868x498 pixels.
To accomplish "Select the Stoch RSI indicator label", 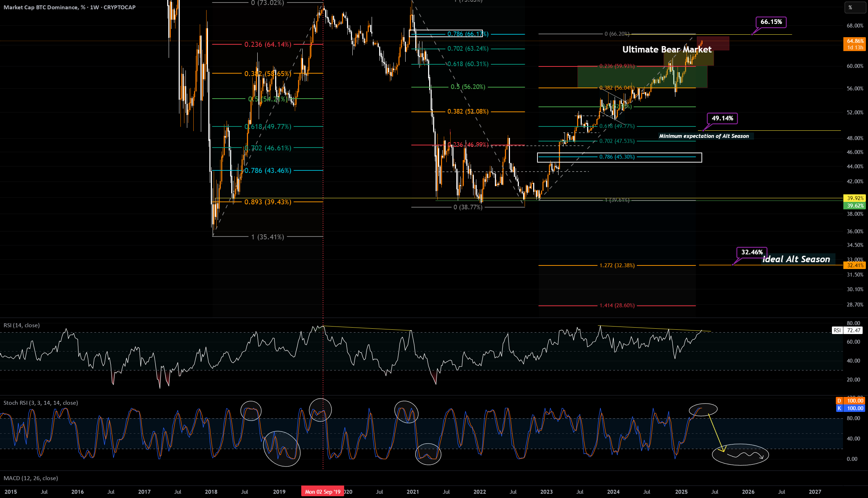I will tap(41, 403).
